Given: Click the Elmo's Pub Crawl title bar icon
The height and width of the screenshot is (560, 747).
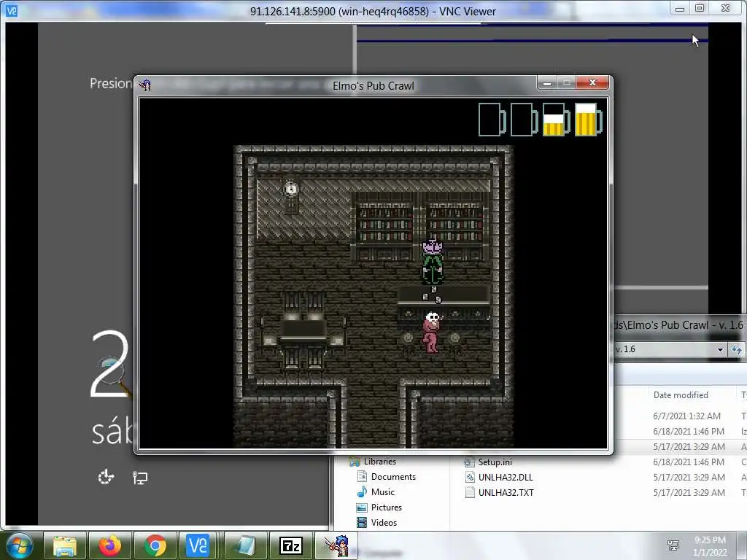Looking at the screenshot, I should click(x=145, y=85).
